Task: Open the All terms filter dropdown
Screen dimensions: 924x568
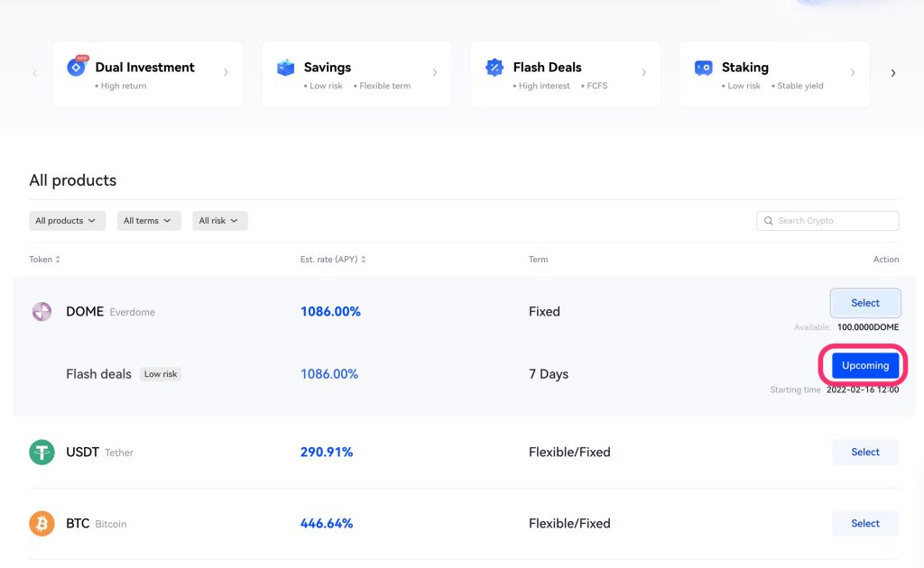Action: [149, 221]
